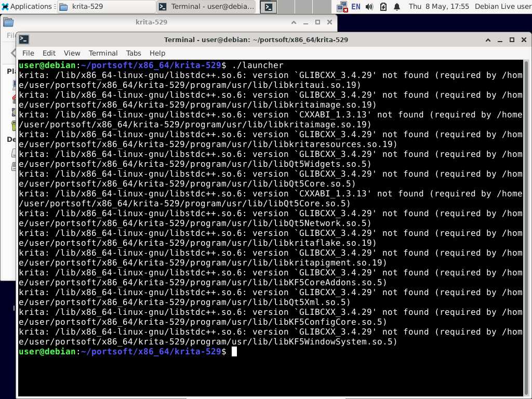Click the terminal icon in the Terminal title bar
The image size is (532, 399).
click(24, 39)
